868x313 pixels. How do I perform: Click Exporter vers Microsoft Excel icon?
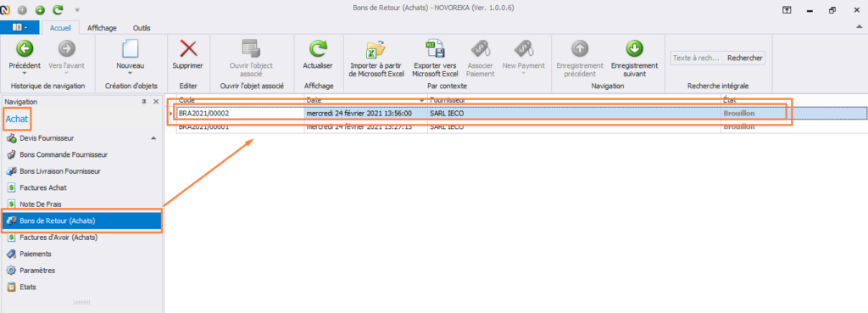[x=436, y=49]
